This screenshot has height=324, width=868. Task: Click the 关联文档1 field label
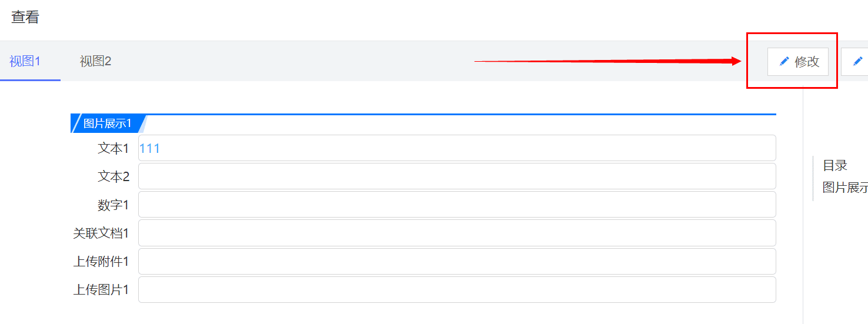tap(101, 233)
